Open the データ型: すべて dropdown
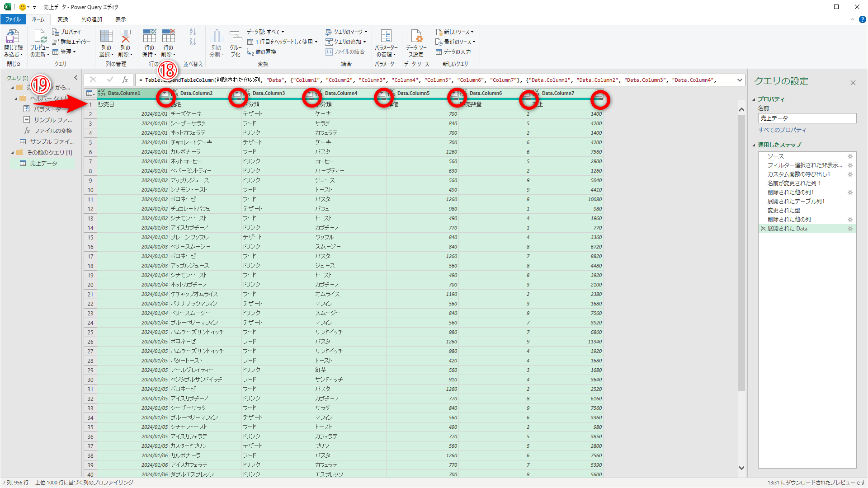The height and width of the screenshot is (488, 868). (x=265, y=32)
